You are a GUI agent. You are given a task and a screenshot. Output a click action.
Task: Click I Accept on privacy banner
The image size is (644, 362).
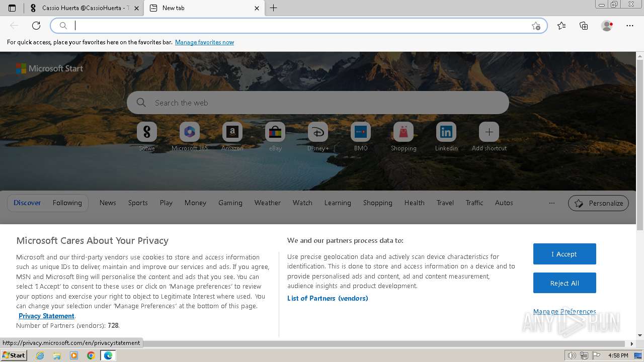[565, 254]
